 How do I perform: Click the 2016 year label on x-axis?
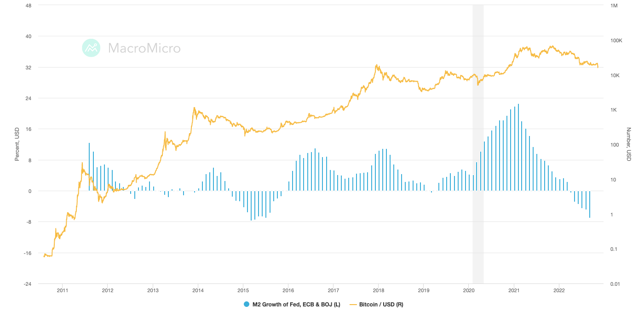coord(288,291)
